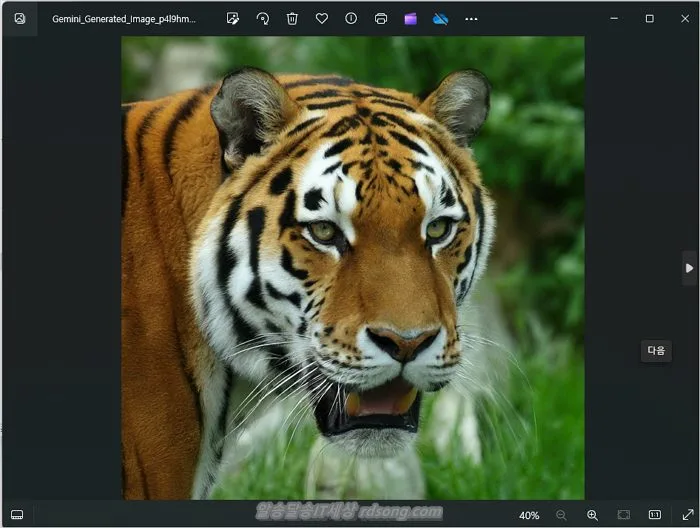Image resolution: width=700 pixels, height=528 pixels.
Task: Open the image editor with Edit icon
Action: tap(233, 19)
